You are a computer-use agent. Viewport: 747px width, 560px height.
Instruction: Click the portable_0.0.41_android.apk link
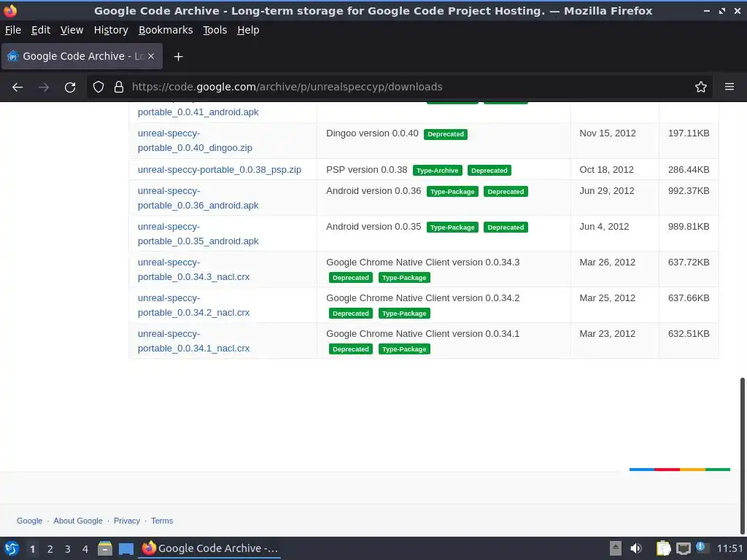[x=198, y=112]
